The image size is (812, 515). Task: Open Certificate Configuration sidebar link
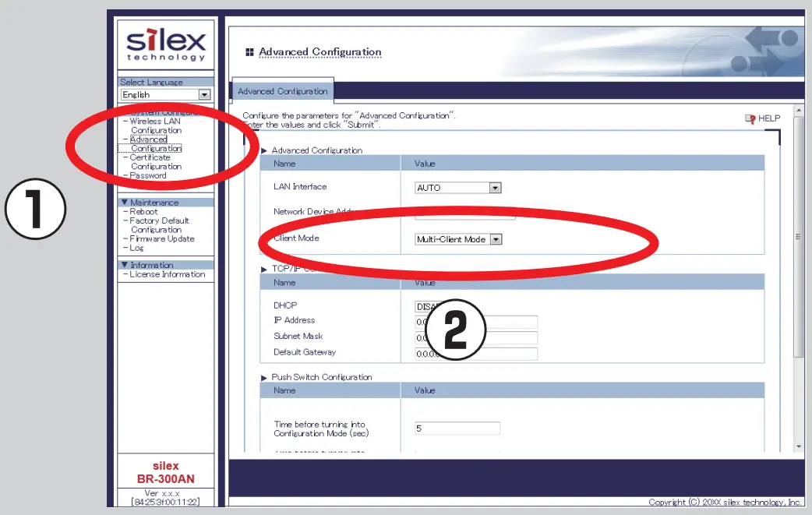(155, 162)
